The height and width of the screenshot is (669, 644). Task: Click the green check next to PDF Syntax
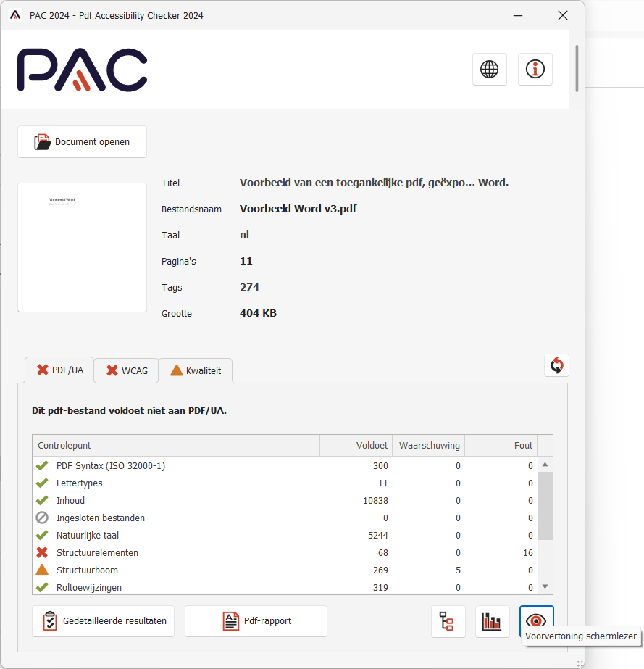coord(42,465)
